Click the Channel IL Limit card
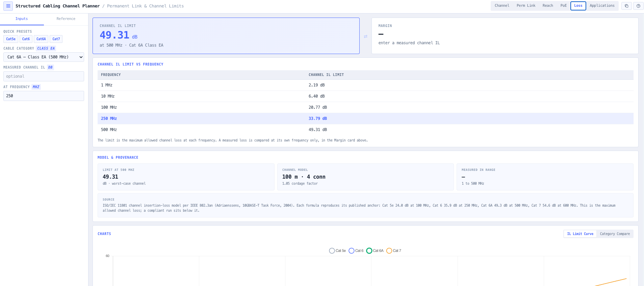 (226, 36)
